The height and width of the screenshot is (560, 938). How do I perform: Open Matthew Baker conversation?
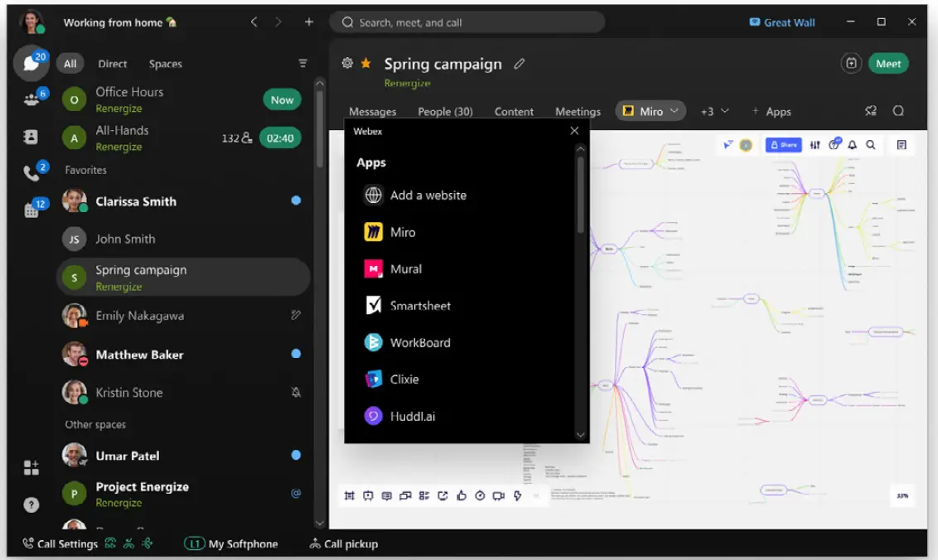pyautogui.click(x=183, y=355)
